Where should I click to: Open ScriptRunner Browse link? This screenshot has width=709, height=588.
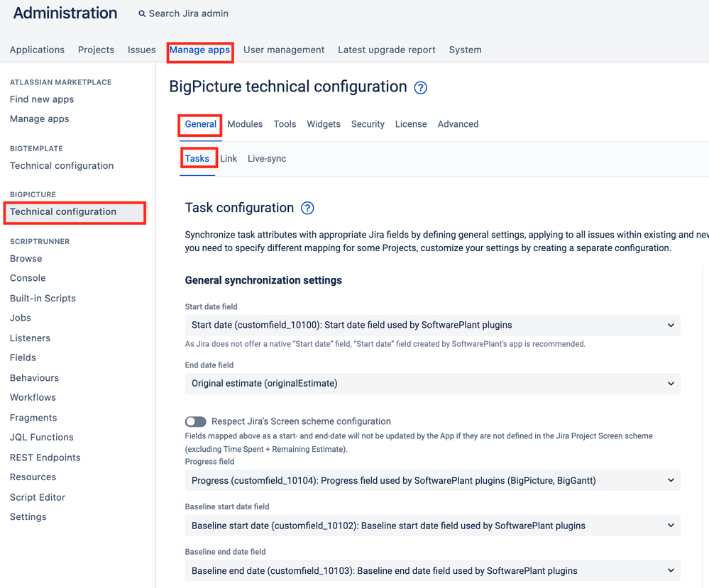(26, 259)
